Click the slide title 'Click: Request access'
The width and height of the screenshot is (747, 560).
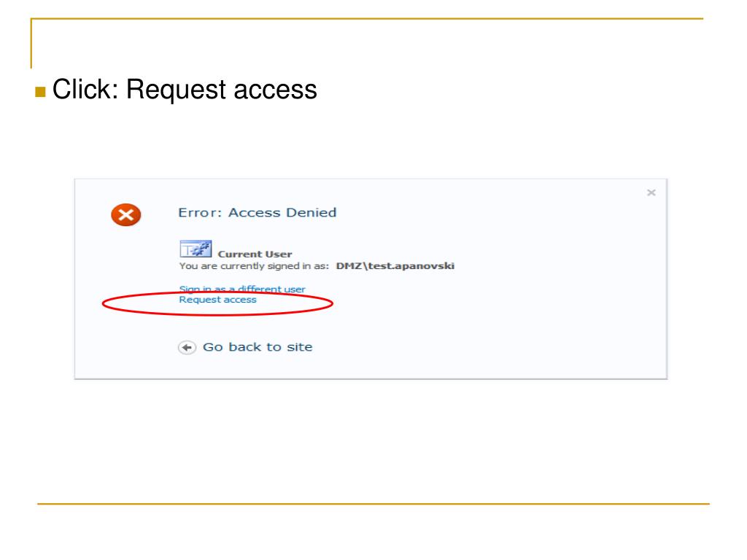(185, 90)
